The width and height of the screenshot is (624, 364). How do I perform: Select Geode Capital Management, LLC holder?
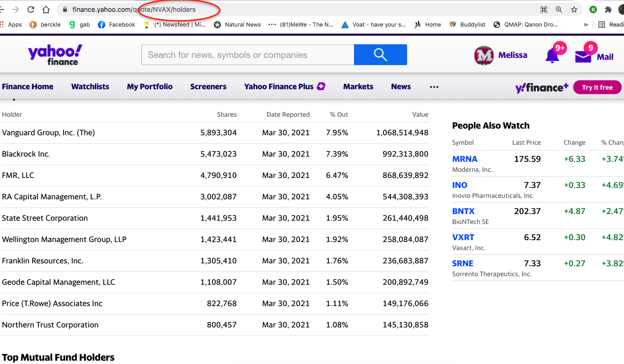(x=58, y=282)
